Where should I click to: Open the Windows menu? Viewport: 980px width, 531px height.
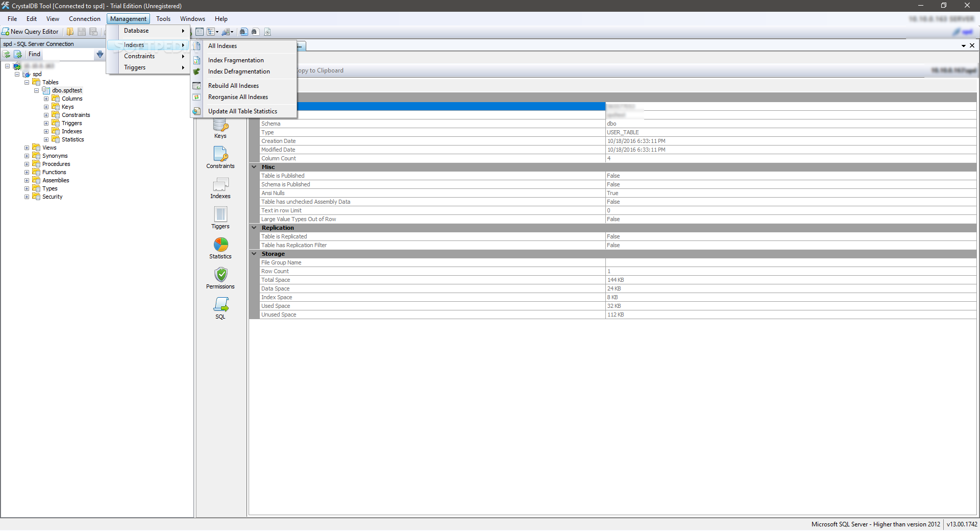(x=192, y=19)
